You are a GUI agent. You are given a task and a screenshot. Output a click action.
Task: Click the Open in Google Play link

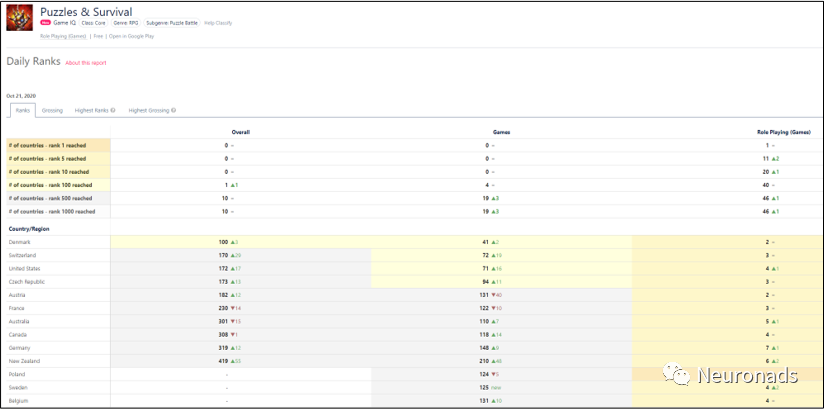131,35
